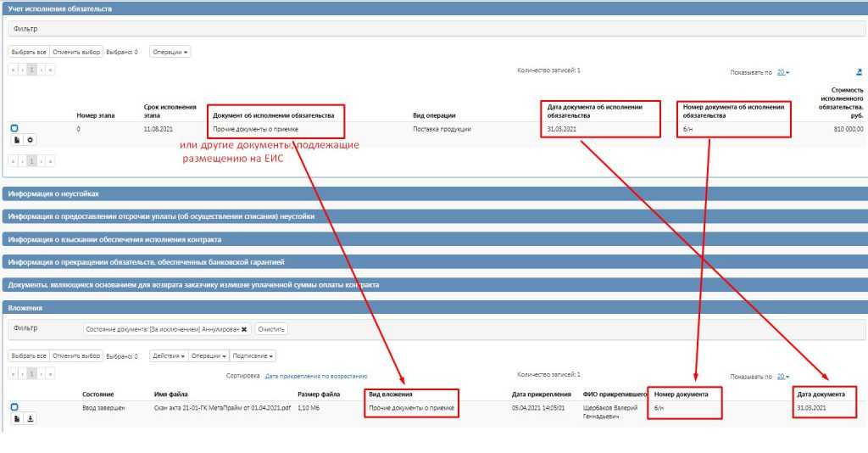Expand Документы, являющиеся основанием для возврата section
The width and height of the screenshot is (868, 453).
tap(435, 285)
